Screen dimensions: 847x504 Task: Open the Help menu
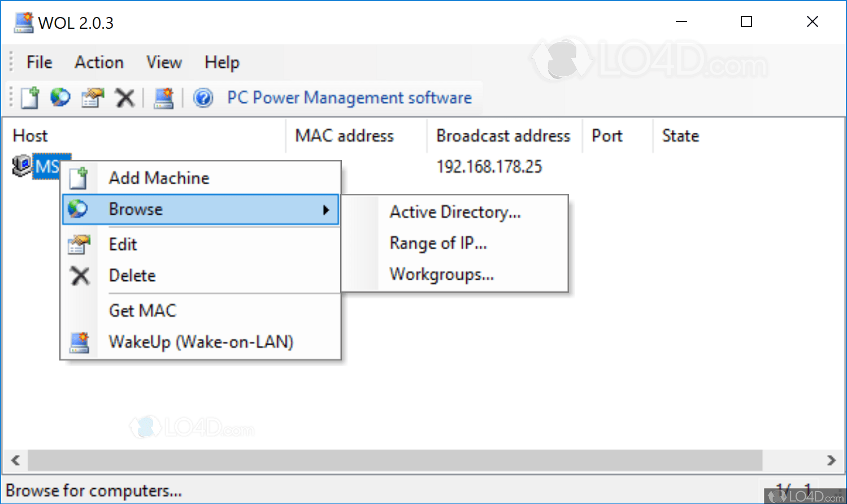point(222,62)
